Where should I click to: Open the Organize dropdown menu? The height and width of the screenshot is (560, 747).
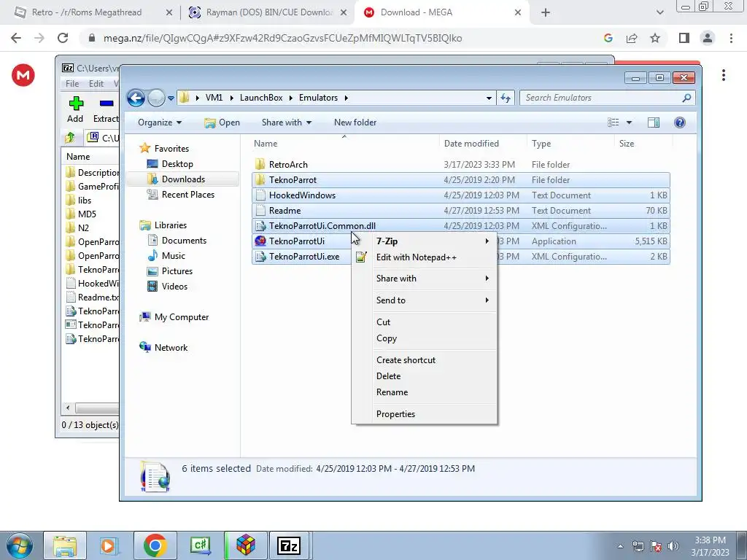(160, 122)
